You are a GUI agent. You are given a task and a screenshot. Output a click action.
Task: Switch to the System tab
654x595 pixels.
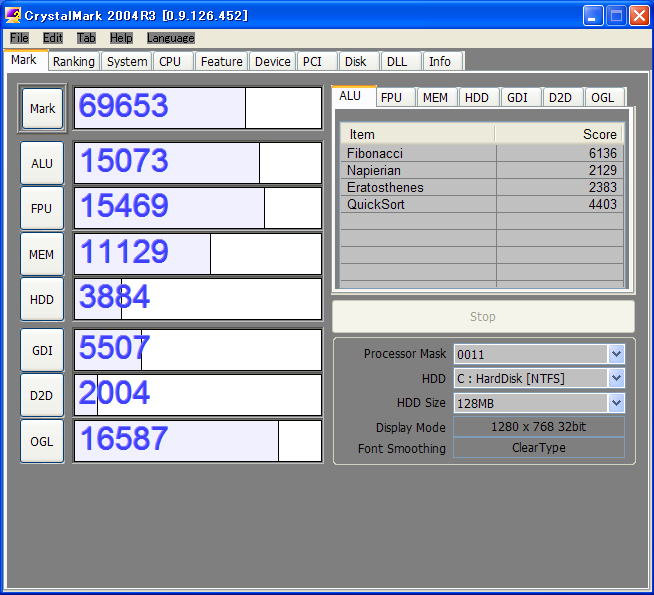click(127, 62)
